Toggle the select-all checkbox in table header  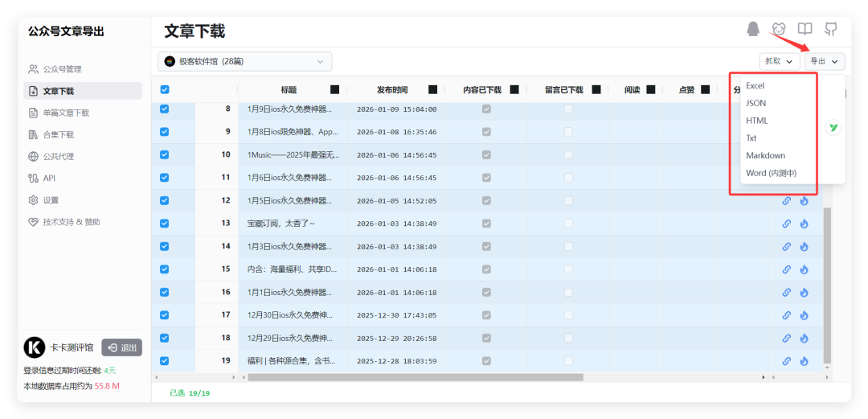coord(165,89)
